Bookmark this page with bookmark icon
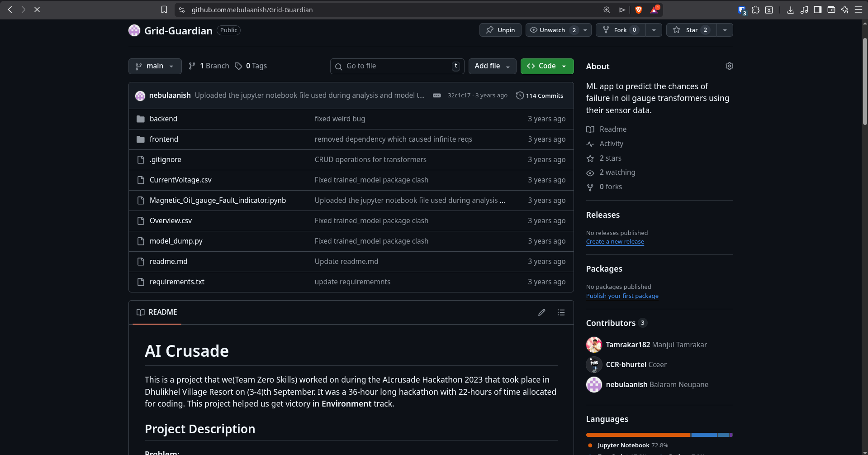 coord(164,10)
